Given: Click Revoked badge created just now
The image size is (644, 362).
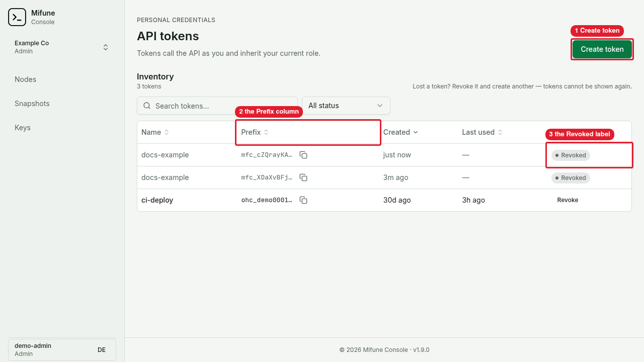Looking at the screenshot, I should (x=571, y=155).
